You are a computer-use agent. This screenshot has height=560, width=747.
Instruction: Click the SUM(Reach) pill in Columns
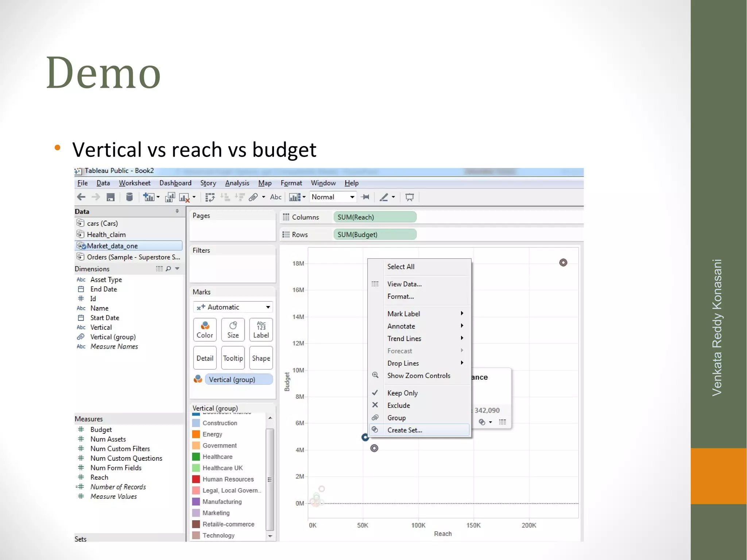point(375,217)
